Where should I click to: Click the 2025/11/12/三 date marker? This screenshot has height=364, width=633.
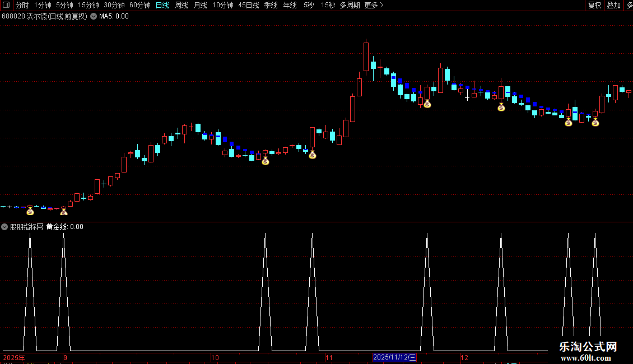pos(394,357)
